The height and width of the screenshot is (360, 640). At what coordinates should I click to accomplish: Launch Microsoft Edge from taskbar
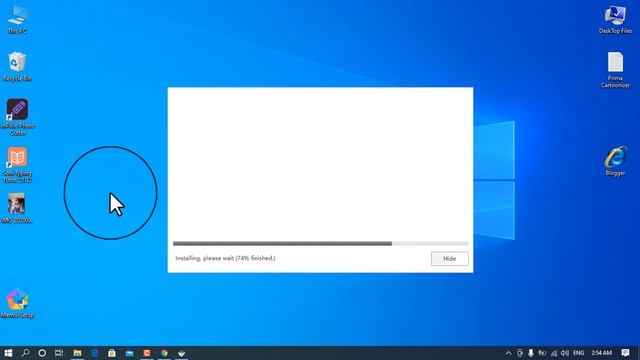click(95, 353)
